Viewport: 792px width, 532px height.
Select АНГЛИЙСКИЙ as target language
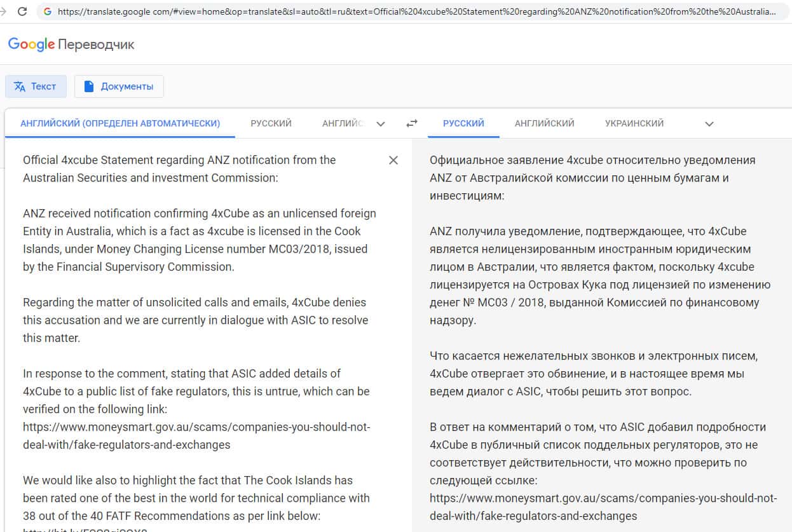coord(545,123)
